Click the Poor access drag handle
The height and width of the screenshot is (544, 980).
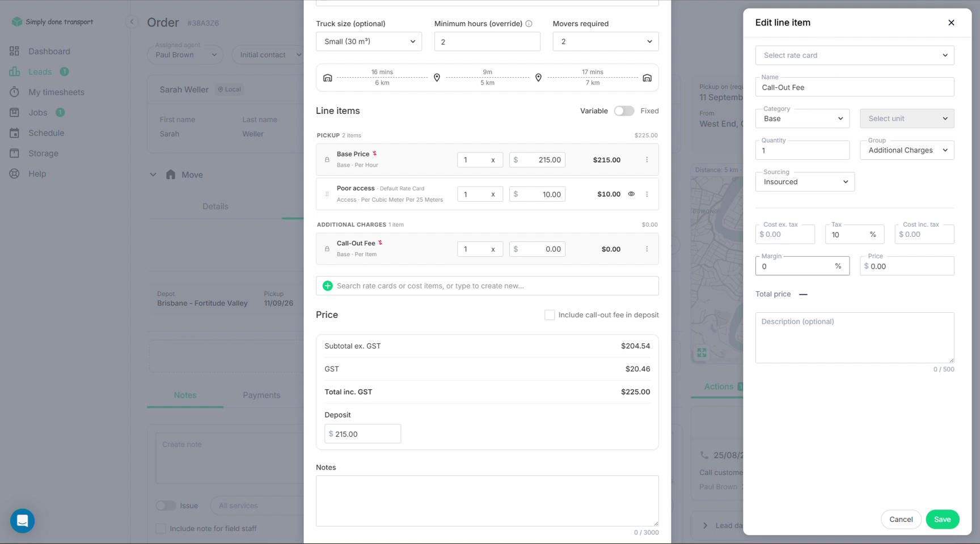click(327, 194)
